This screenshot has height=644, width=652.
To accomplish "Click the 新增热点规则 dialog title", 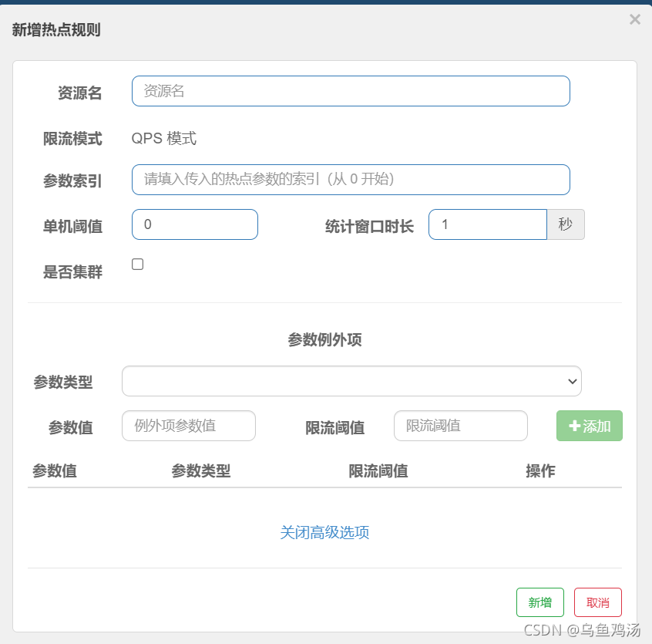I will [x=56, y=29].
